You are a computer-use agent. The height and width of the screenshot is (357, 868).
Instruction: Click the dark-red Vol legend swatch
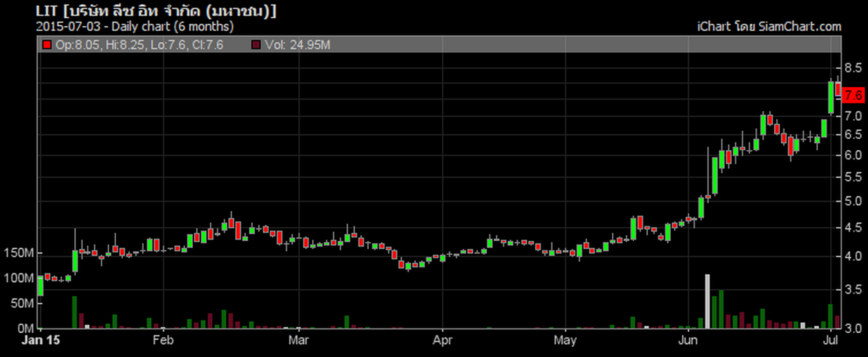click(x=256, y=45)
